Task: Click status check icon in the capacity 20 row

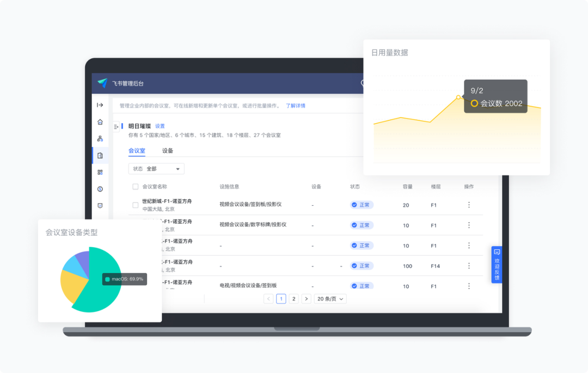Action: pyautogui.click(x=354, y=205)
